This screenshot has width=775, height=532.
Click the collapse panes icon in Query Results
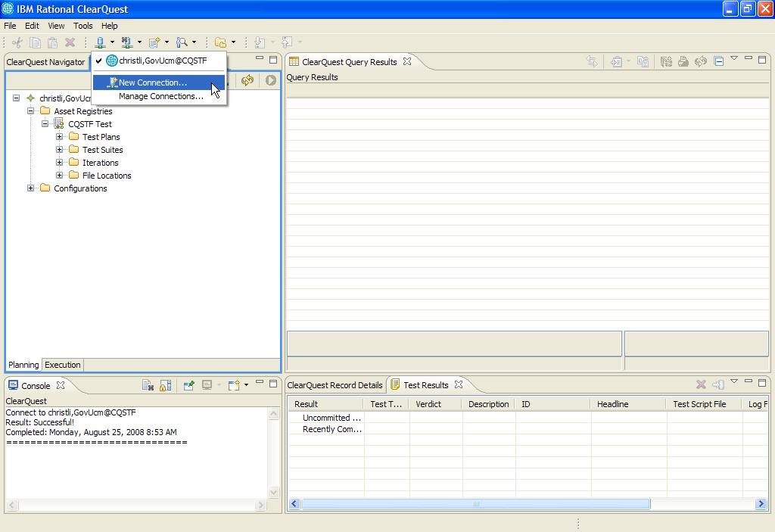click(x=719, y=61)
